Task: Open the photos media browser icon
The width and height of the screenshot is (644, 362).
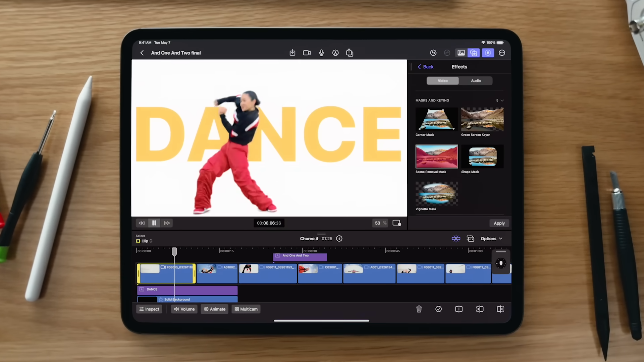Action: pos(461,53)
